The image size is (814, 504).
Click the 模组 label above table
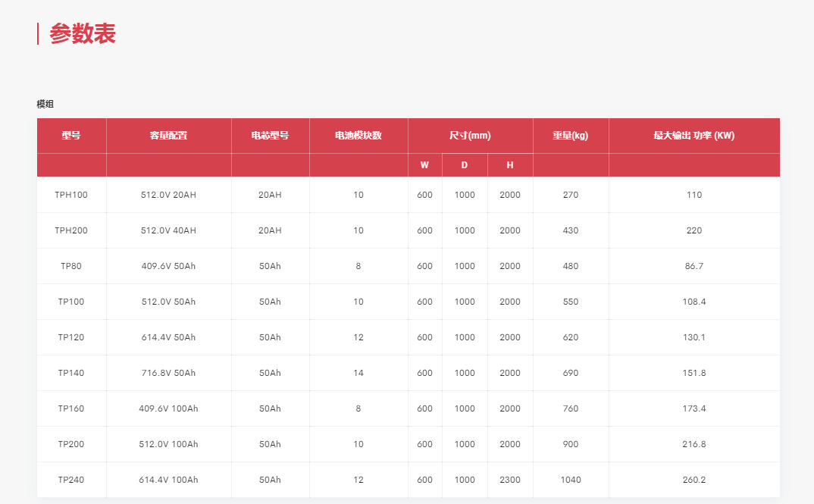point(45,104)
